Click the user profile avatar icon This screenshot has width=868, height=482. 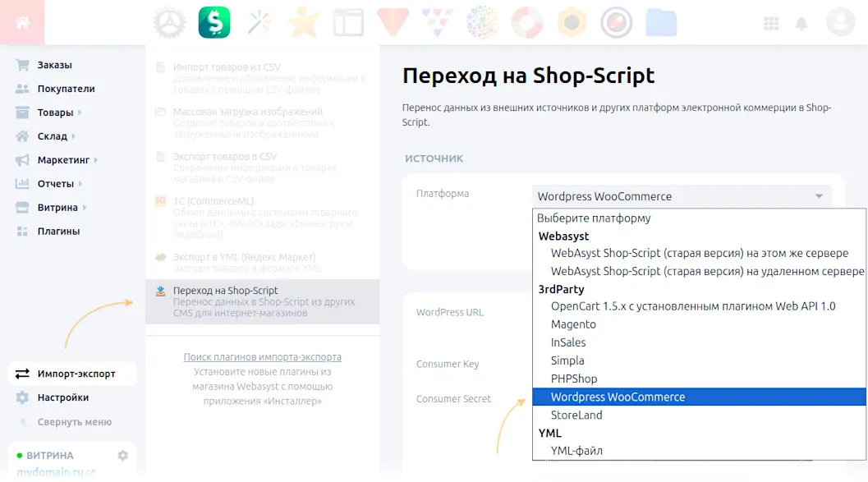(840, 22)
